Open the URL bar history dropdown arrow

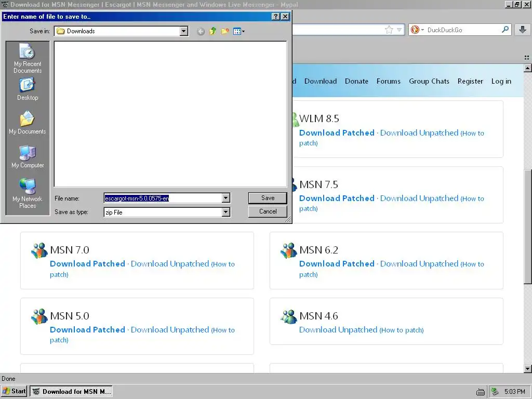tap(400, 30)
